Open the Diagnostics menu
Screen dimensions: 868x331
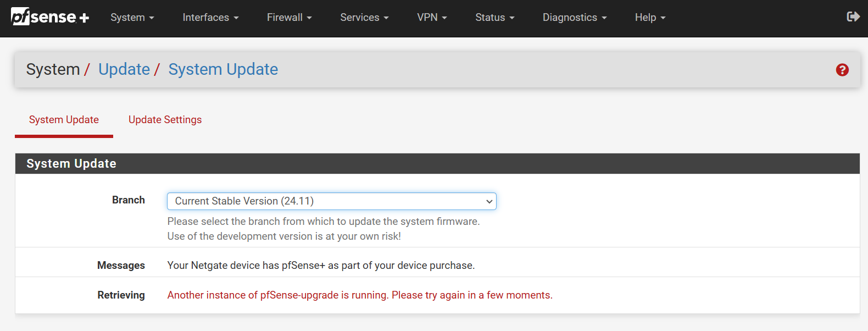(x=575, y=18)
